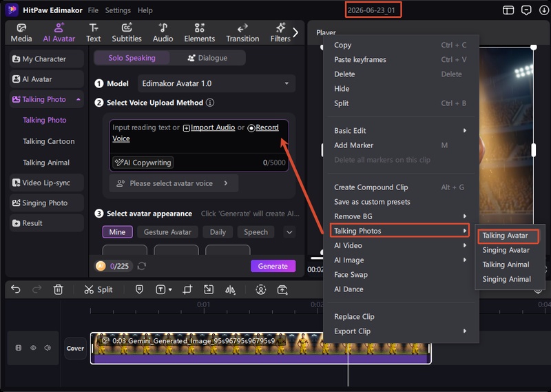Select the Speech avatar category
Screen dimensions: 551x392
(256, 232)
